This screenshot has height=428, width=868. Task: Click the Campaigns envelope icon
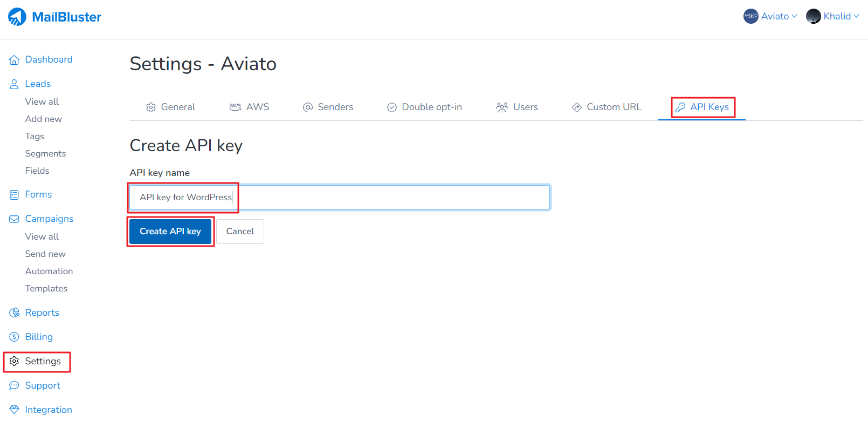click(15, 219)
